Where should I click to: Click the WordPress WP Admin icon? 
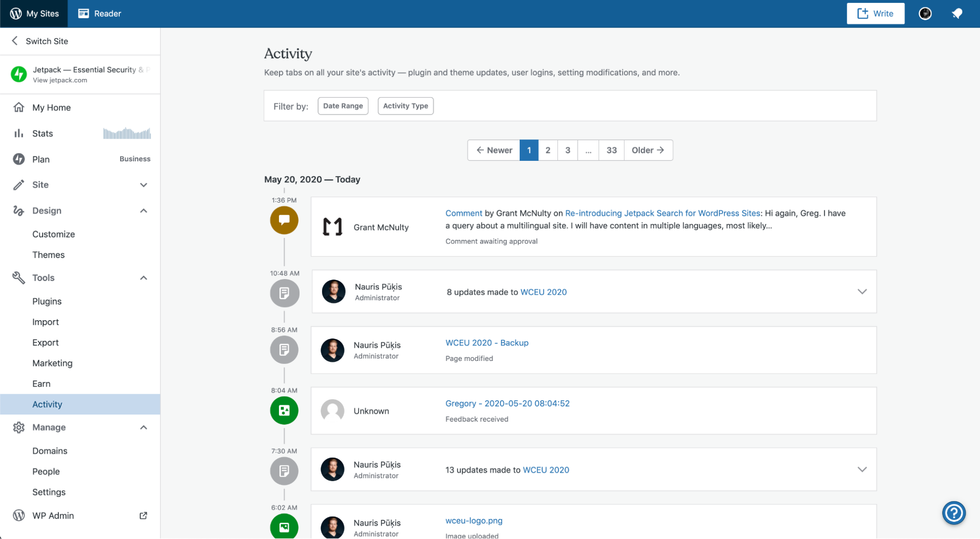[19, 514]
